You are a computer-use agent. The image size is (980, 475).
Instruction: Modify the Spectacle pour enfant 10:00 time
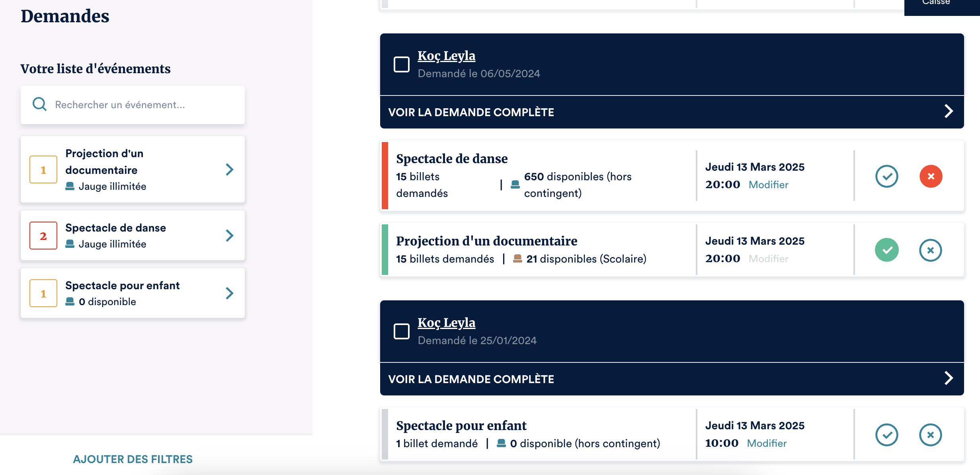click(x=767, y=443)
